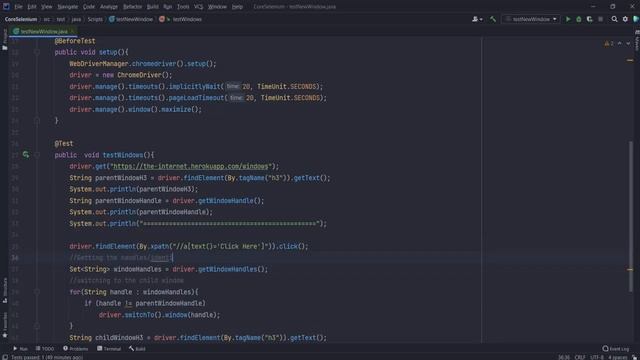
Task: Click the @BeforeTest annotation text
Action: tap(75, 41)
